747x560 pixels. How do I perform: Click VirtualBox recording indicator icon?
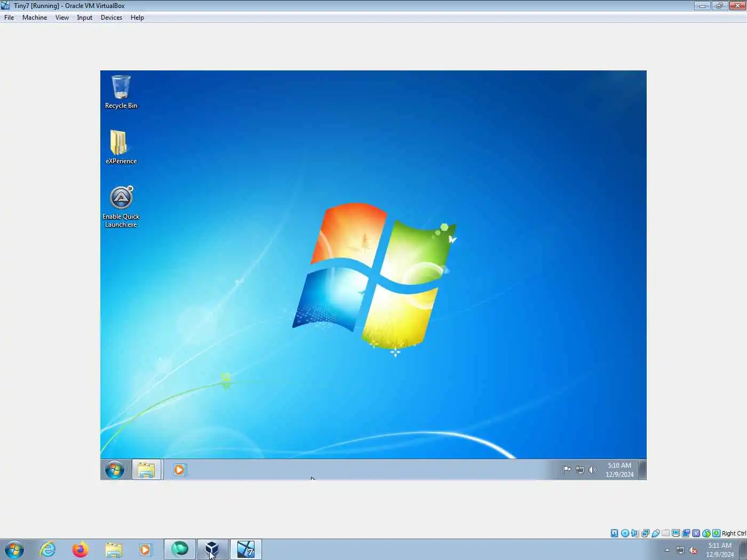686,533
